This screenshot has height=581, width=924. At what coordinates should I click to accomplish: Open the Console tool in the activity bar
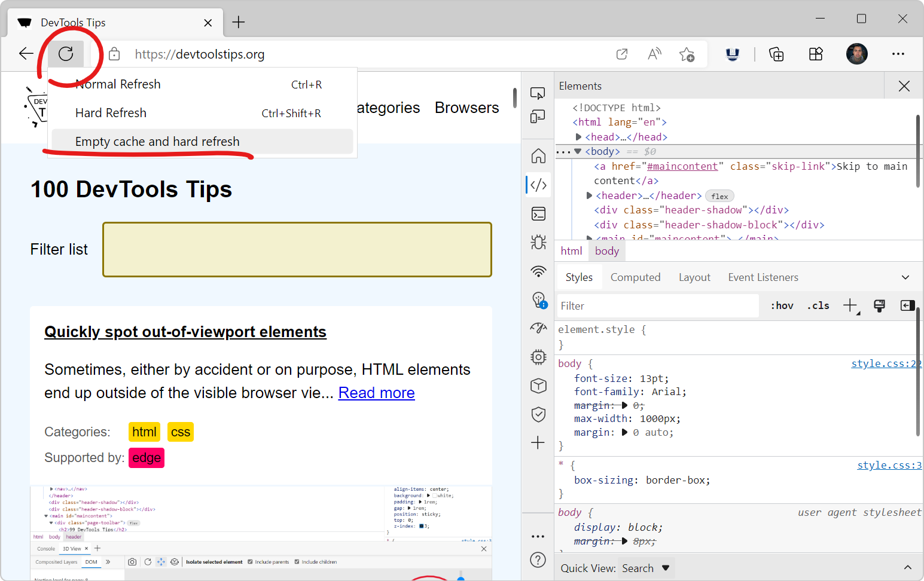pyautogui.click(x=538, y=214)
